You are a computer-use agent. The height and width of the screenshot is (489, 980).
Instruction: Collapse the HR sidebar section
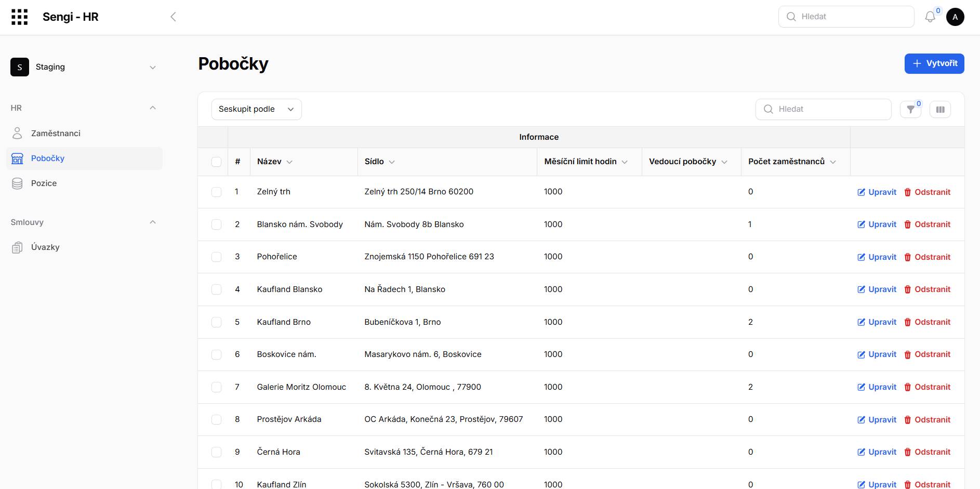tap(153, 108)
